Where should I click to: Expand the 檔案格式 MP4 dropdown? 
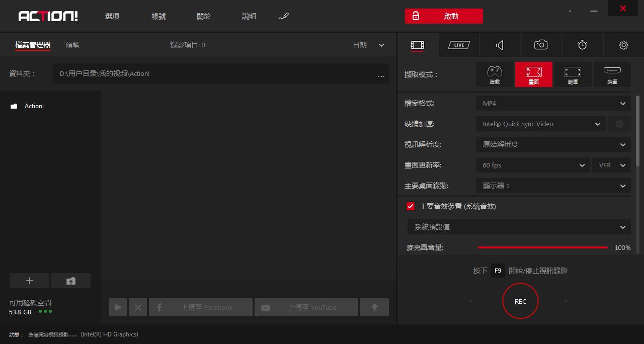(553, 103)
